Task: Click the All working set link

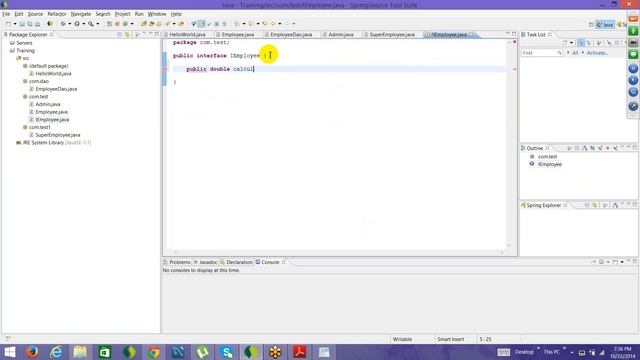Action: click(x=575, y=53)
